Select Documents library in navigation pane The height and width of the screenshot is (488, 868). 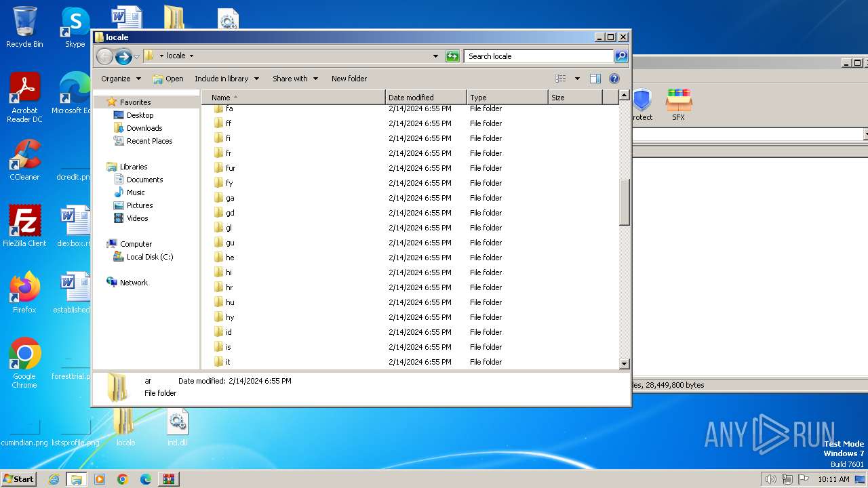pos(144,180)
